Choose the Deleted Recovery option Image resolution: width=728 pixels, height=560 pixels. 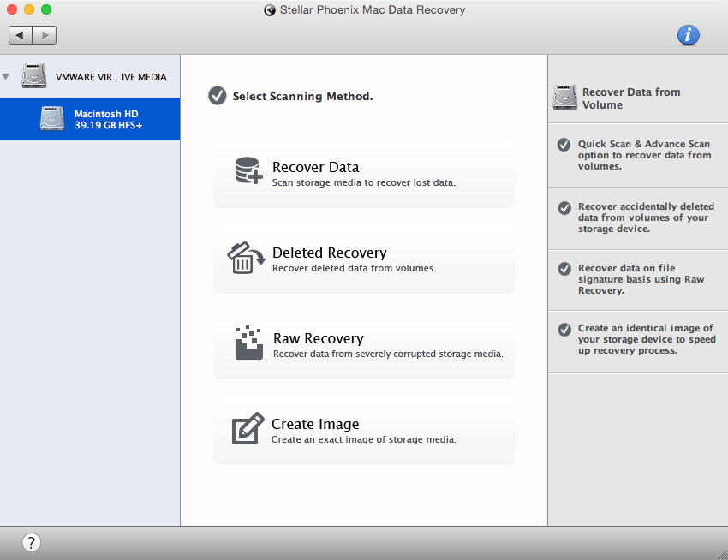click(364, 259)
